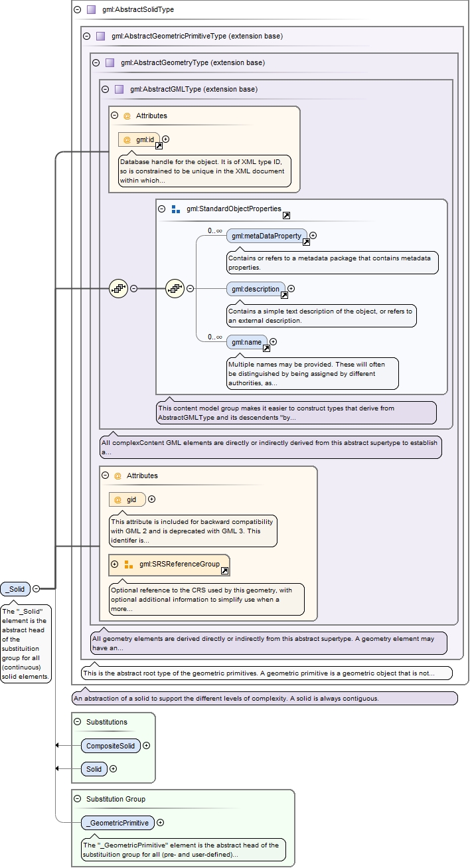Click the link arrow under gml:description
The height and width of the screenshot is (868, 470).
coord(283,296)
